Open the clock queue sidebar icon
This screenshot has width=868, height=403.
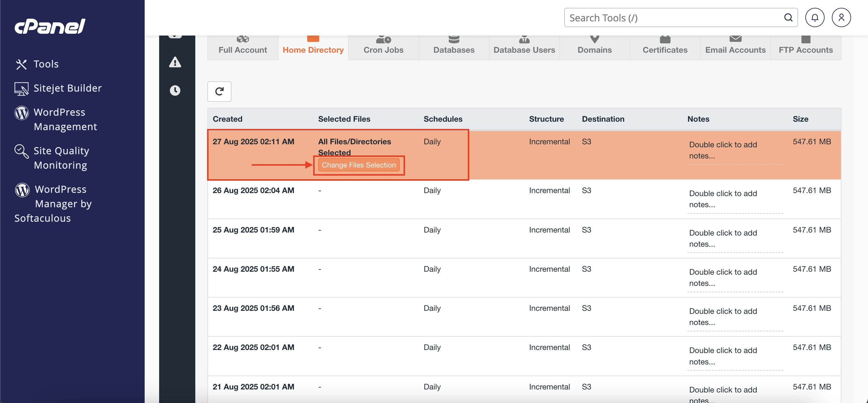[x=175, y=91]
